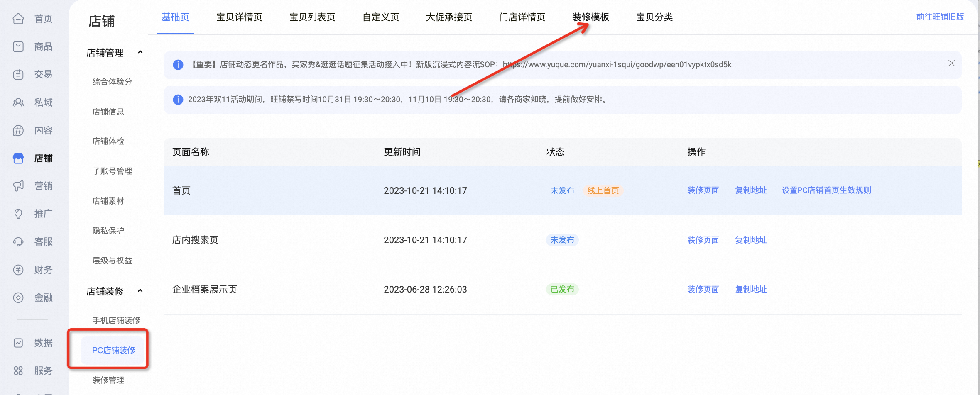Click the 首页 home icon in sidebar
Image resolution: width=980 pixels, height=395 pixels.
click(18, 19)
